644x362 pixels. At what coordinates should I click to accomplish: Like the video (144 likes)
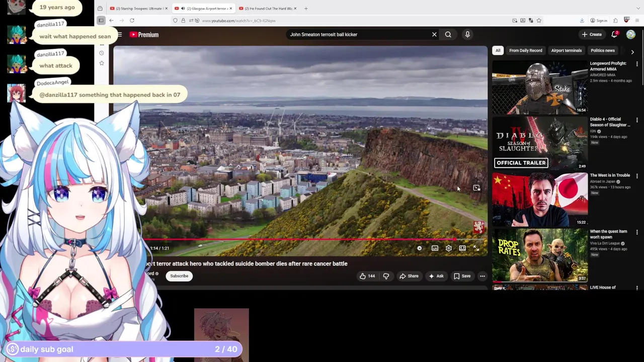367,276
